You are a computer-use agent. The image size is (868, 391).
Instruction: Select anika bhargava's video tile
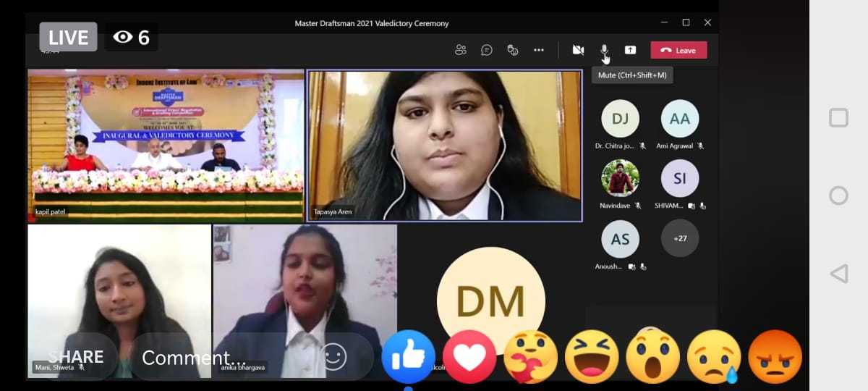305,300
